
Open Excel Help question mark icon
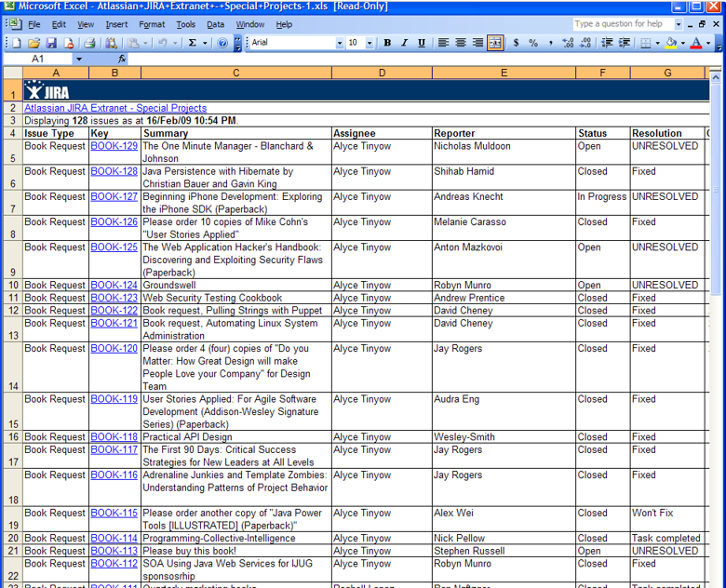click(222, 43)
